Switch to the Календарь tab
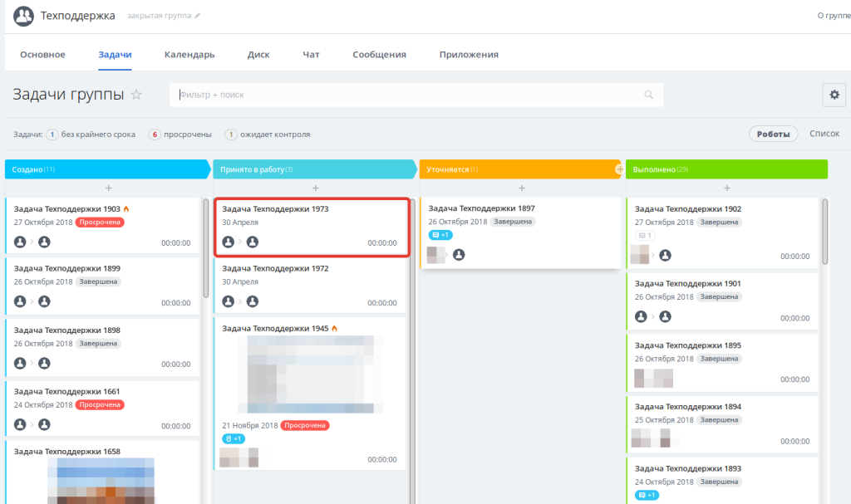 pos(189,54)
